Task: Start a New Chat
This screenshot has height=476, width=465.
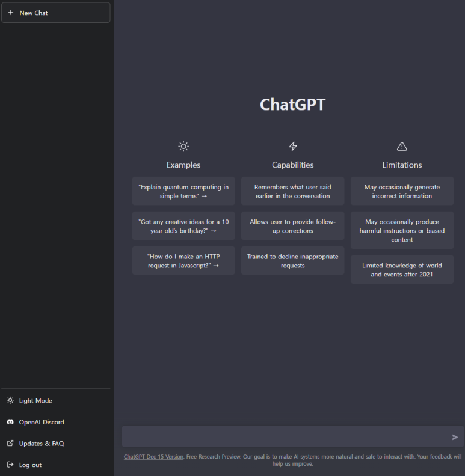Action: (x=56, y=13)
